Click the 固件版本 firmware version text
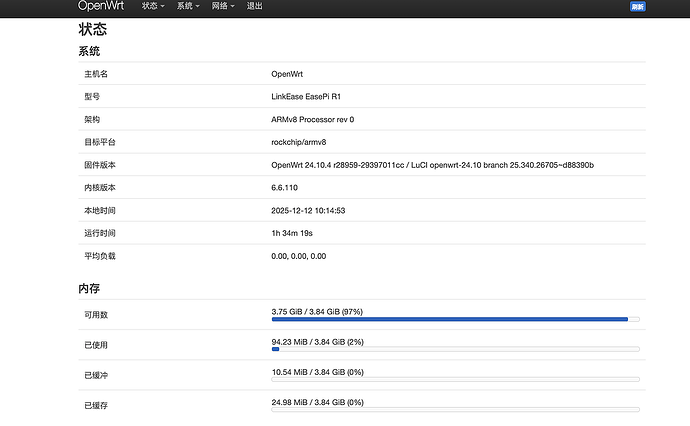The image size is (690, 426). click(439, 165)
